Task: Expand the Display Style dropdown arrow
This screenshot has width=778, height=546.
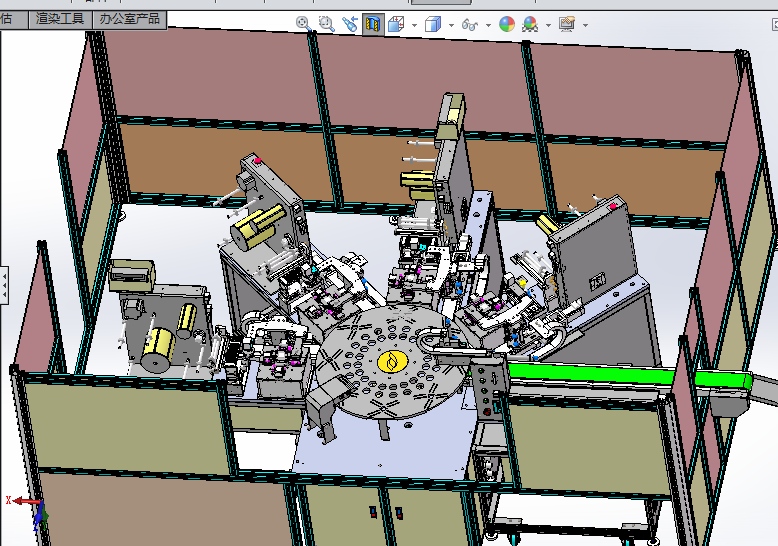Action: click(x=451, y=25)
